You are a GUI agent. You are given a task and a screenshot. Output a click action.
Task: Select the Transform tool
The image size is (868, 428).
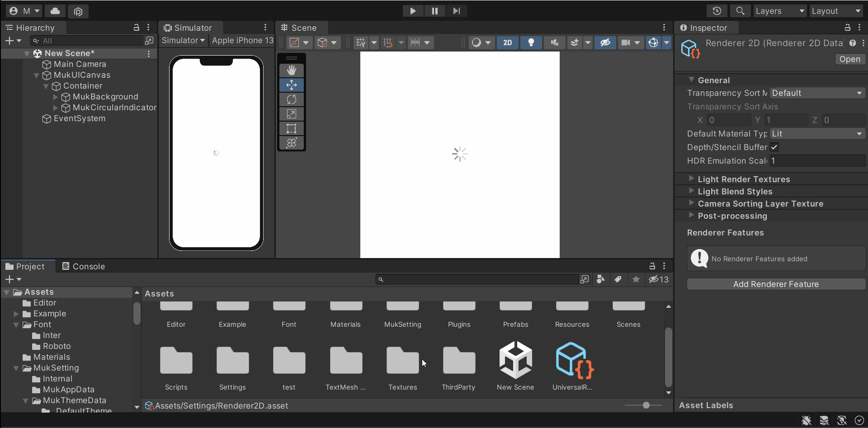point(292,143)
